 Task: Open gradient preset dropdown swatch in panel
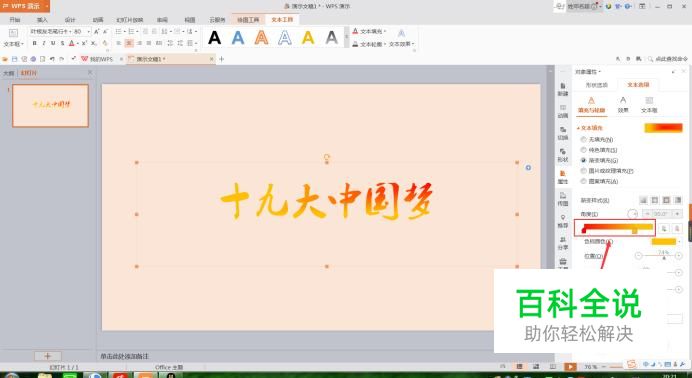click(x=664, y=128)
